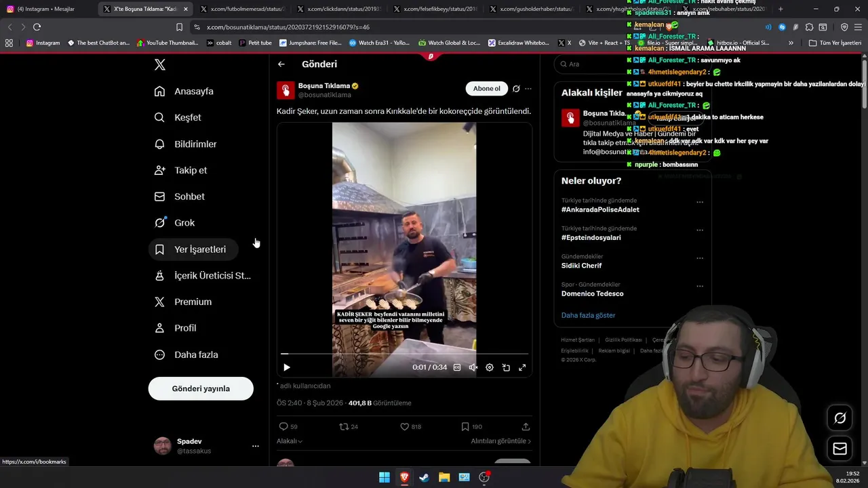The width and height of the screenshot is (868, 488).
Task: Open İçerik Üreticisi Stüdyosu
Action: [x=203, y=275]
